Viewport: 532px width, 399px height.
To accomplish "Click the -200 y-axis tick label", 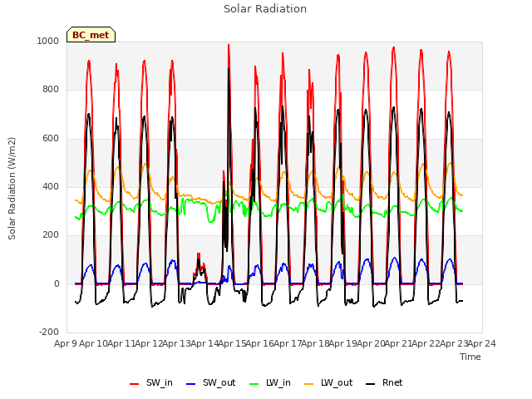I will tap(49, 332).
